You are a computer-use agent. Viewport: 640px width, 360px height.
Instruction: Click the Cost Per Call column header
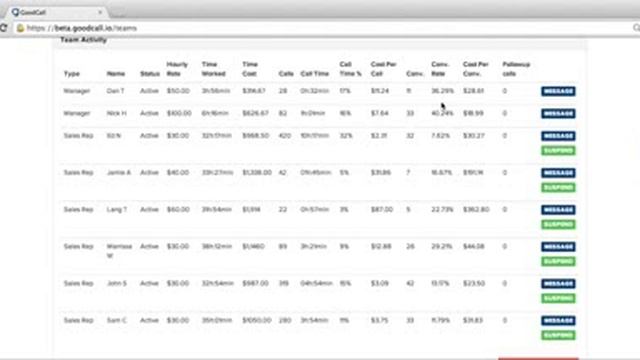point(383,69)
